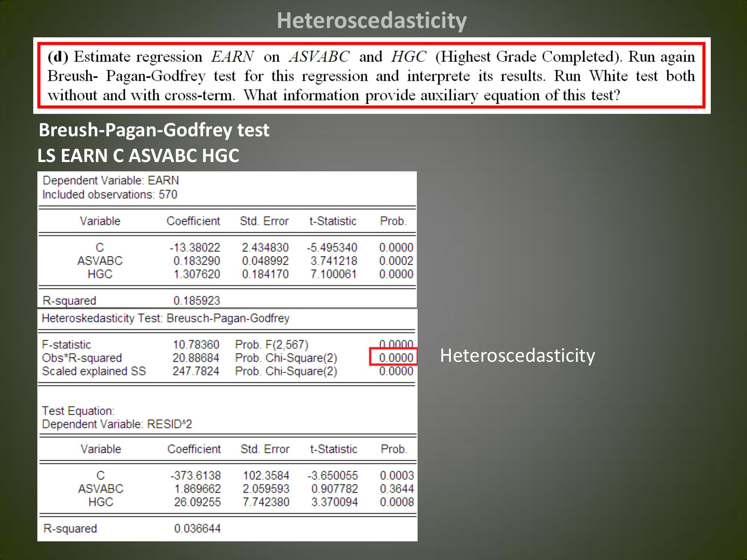
Task: Click the Heteroscedasticity slide title
Action: point(372,21)
